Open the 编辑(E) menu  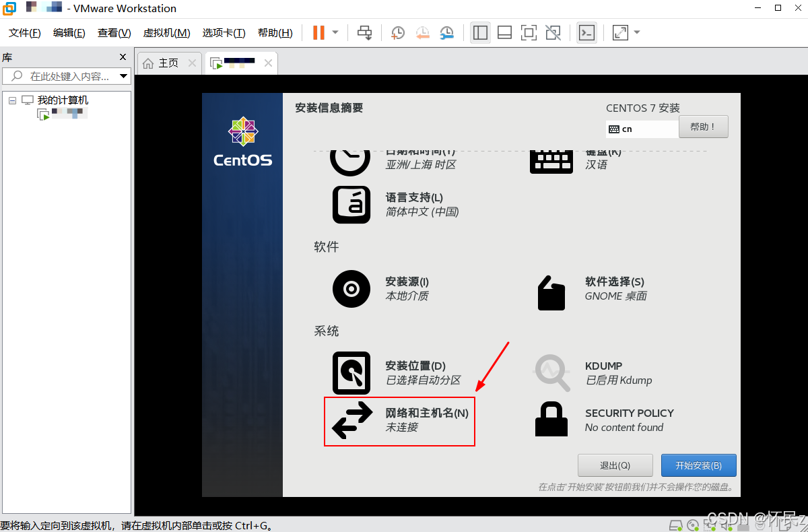[69, 33]
